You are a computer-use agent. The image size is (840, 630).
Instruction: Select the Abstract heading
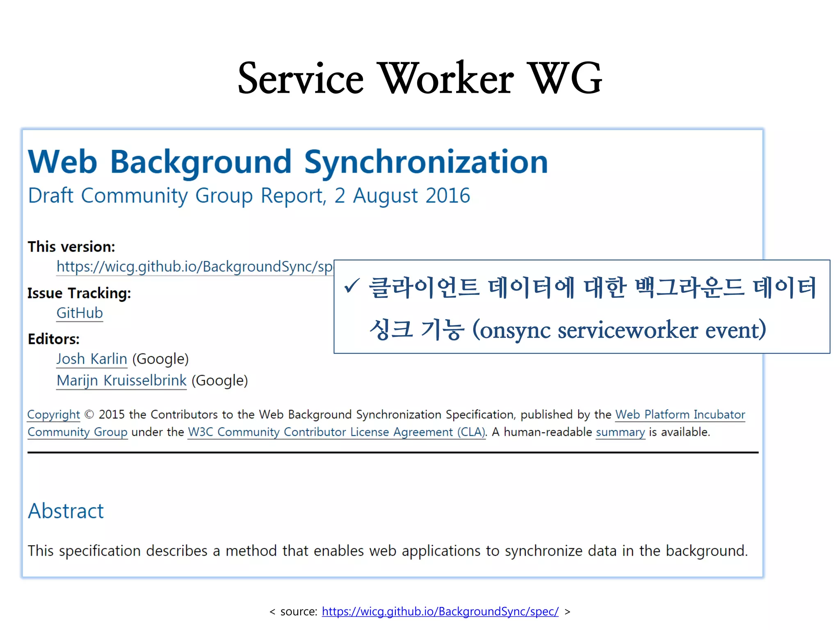coord(66,511)
